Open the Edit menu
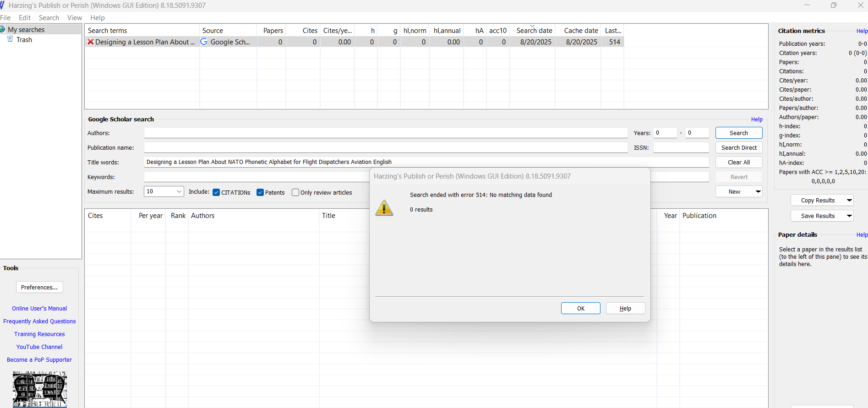868x408 pixels. 25,18
